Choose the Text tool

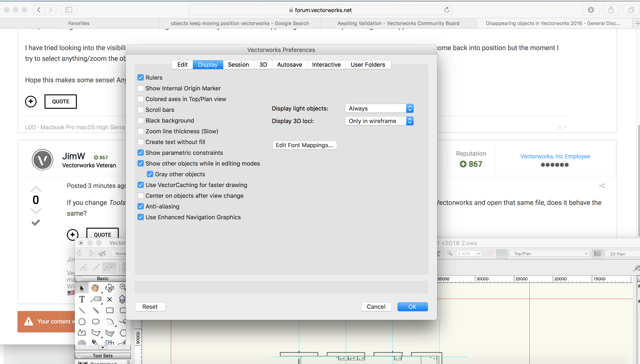coord(82,299)
